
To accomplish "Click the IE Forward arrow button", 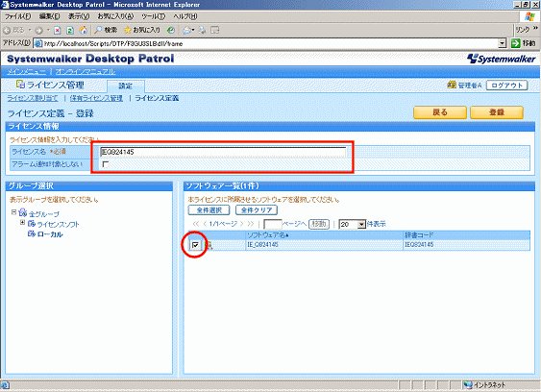I will click(38, 30).
